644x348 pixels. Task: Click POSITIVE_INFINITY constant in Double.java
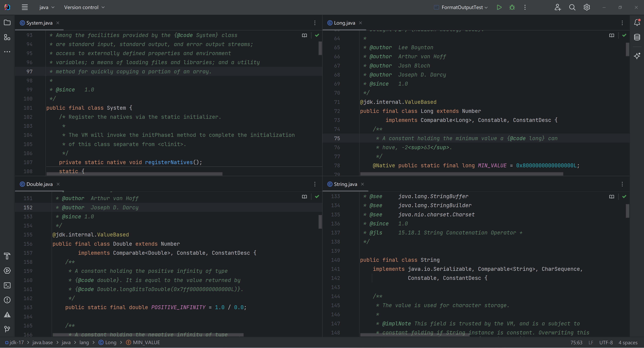click(x=178, y=307)
